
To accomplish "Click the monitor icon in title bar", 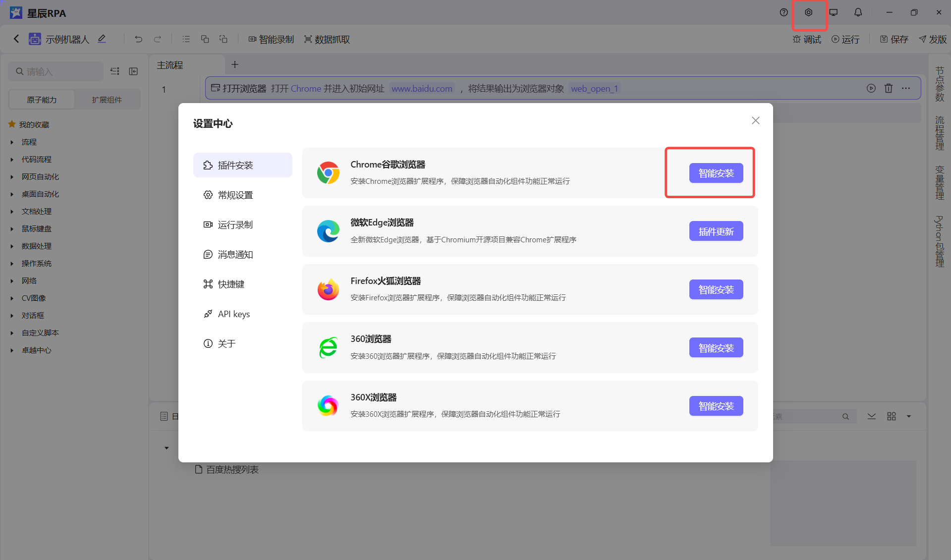I will pos(833,12).
